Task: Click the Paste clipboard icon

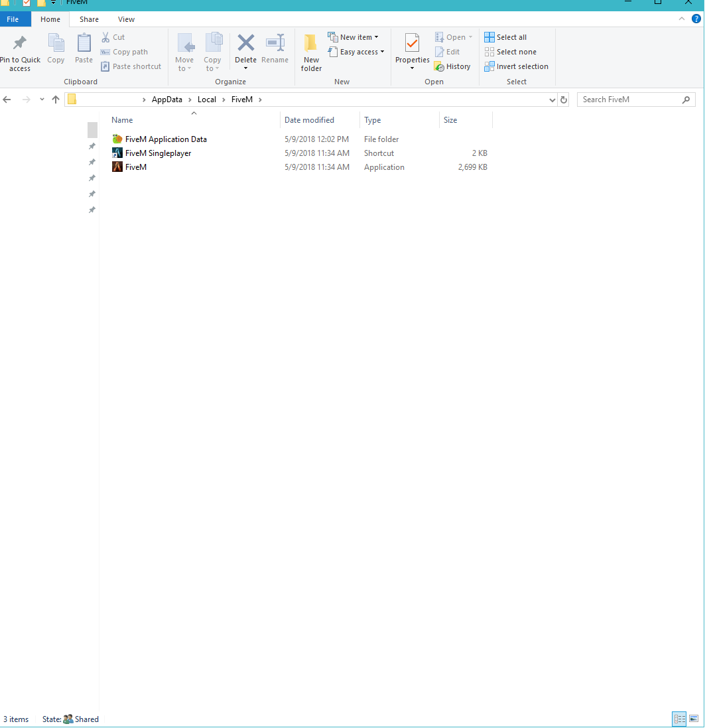Action: (84, 43)
